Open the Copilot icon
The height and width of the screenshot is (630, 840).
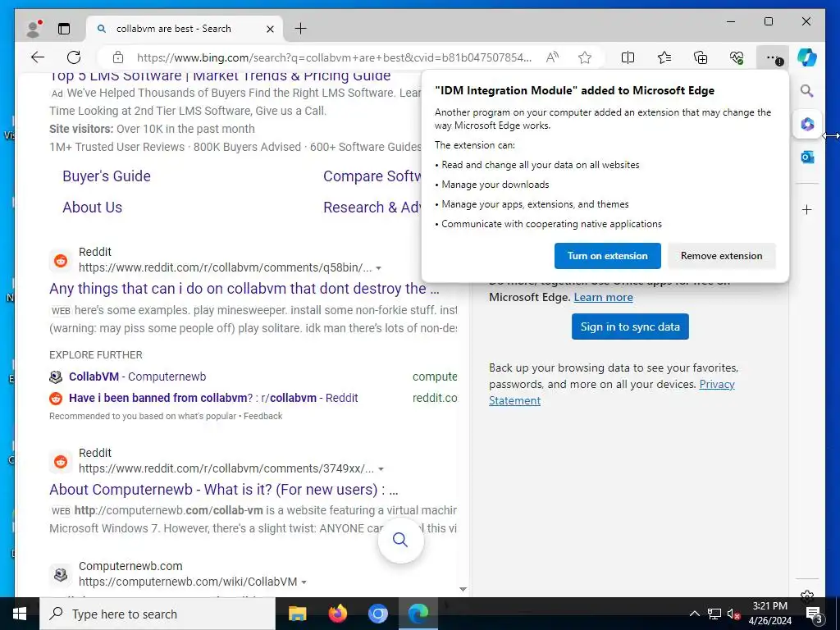(x=807, y=57)
